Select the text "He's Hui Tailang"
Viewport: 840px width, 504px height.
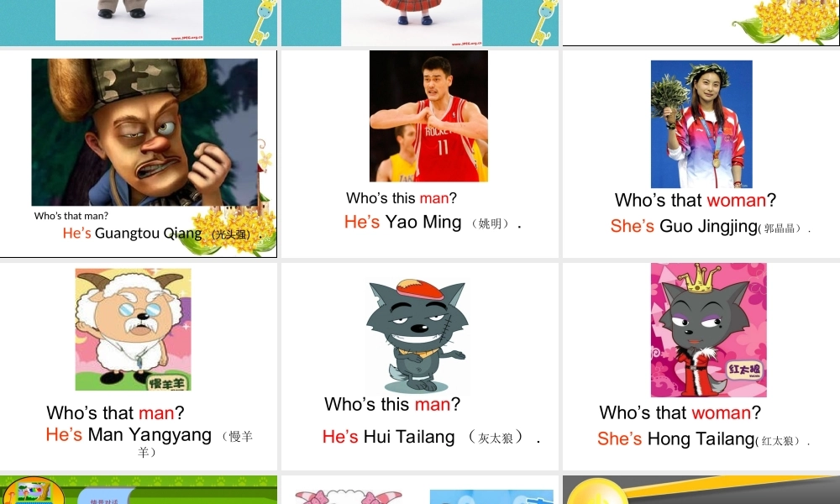click(x=388, y=437)
